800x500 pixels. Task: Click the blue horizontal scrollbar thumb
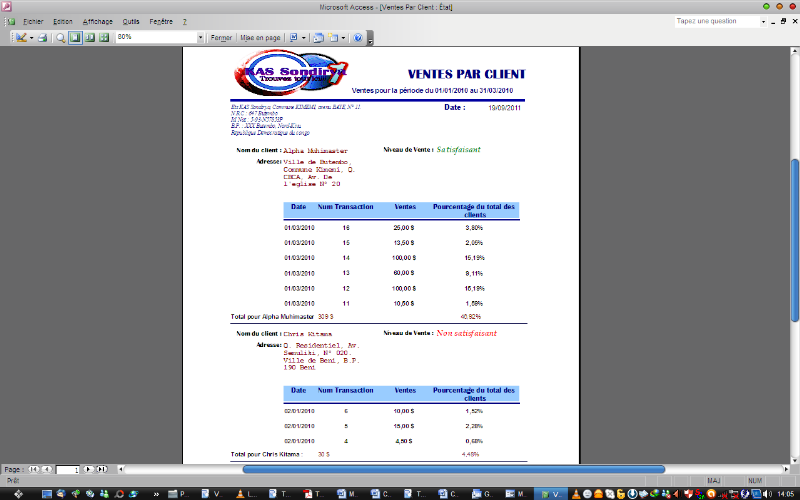[x=454, y=469]
